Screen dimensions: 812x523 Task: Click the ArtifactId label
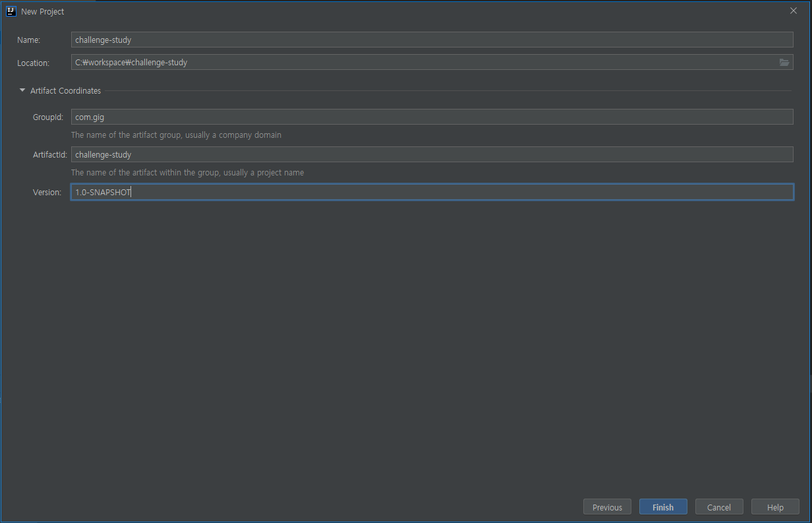coord(50,154)
